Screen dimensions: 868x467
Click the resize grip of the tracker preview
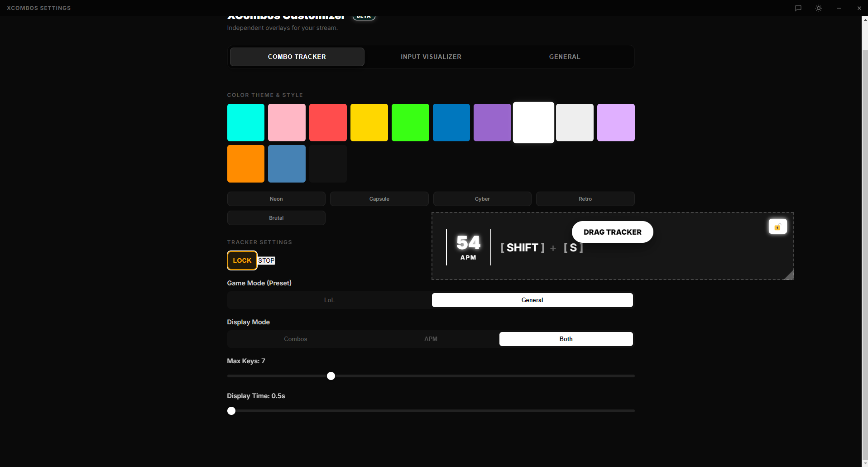[789, 274]
